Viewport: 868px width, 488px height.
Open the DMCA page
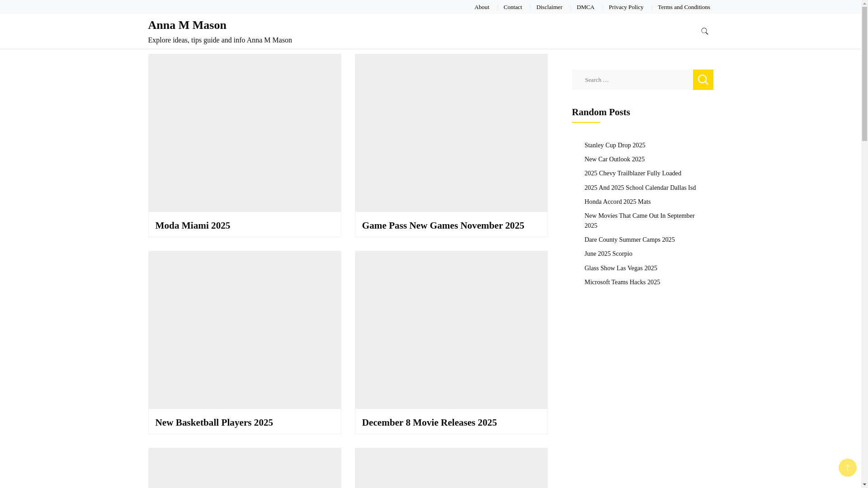click(x=585, y=7)
